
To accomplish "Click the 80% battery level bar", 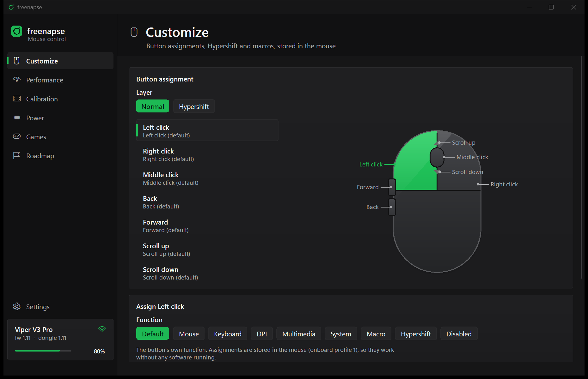I will pos(43,351).
